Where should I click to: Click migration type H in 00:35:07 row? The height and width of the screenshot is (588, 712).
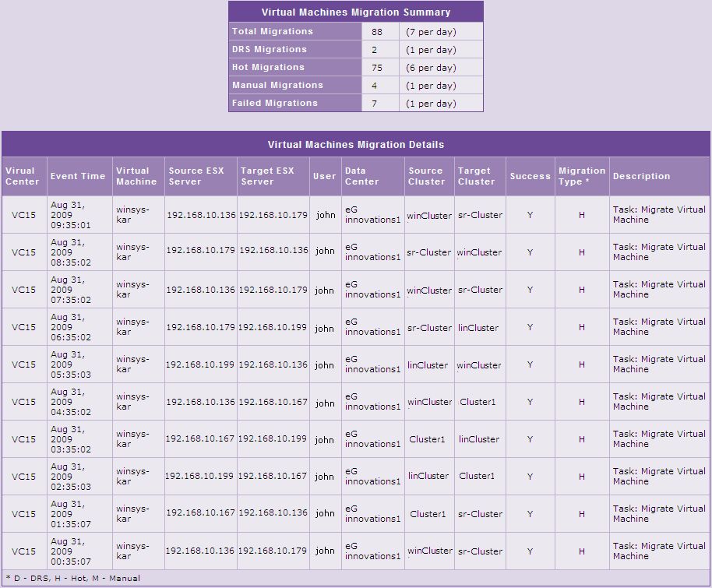coord(582,551)
